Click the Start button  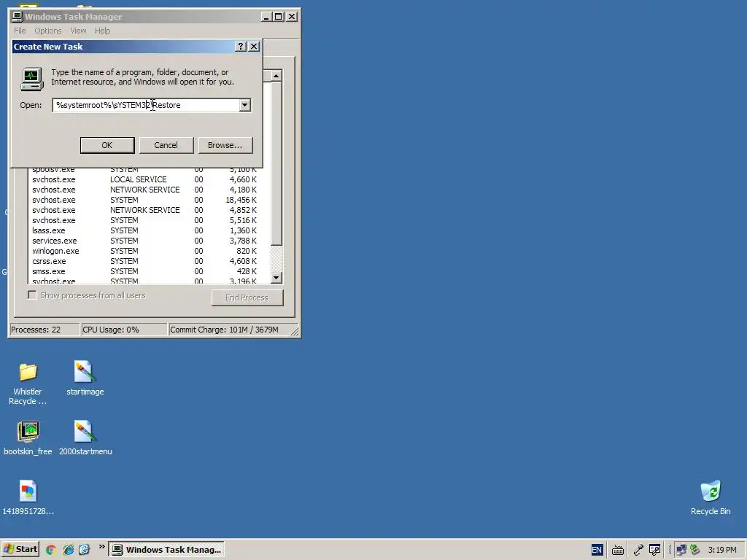20,549
